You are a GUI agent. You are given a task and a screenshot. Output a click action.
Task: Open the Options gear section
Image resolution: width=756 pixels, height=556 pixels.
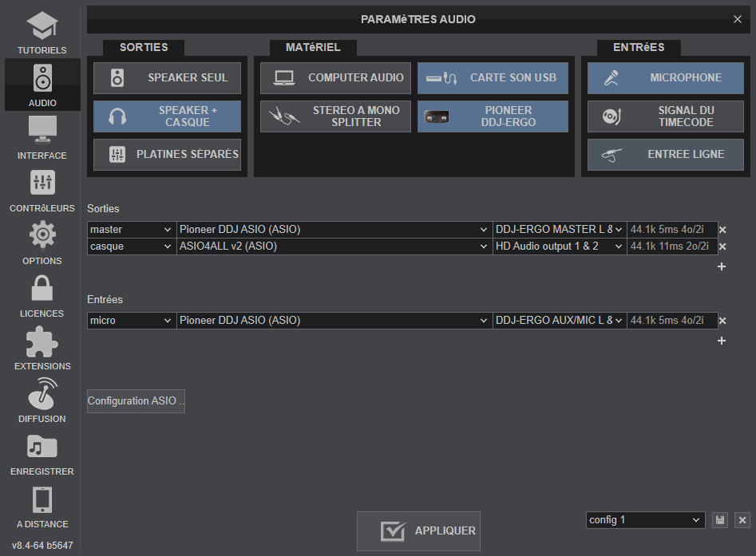[42, 243]
